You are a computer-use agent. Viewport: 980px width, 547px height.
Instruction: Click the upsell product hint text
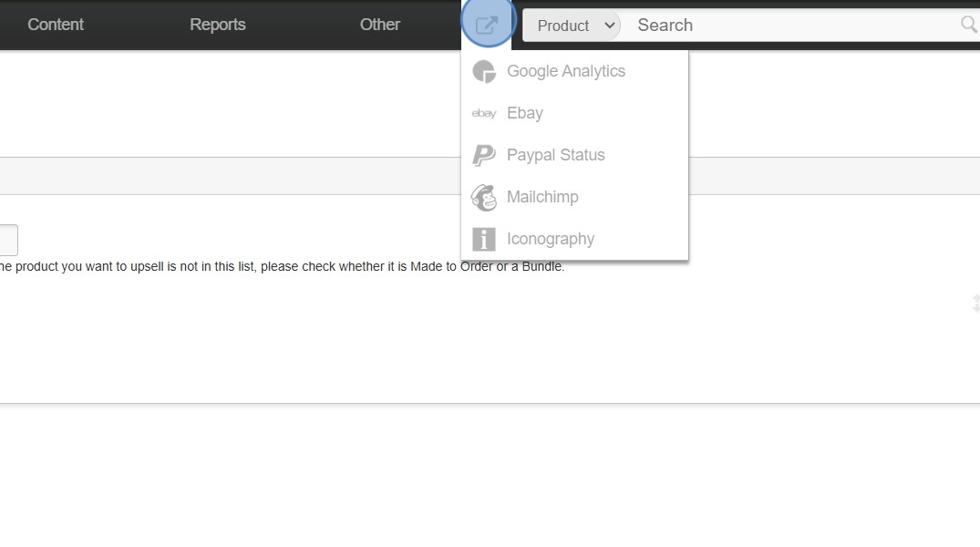point(282,267)
